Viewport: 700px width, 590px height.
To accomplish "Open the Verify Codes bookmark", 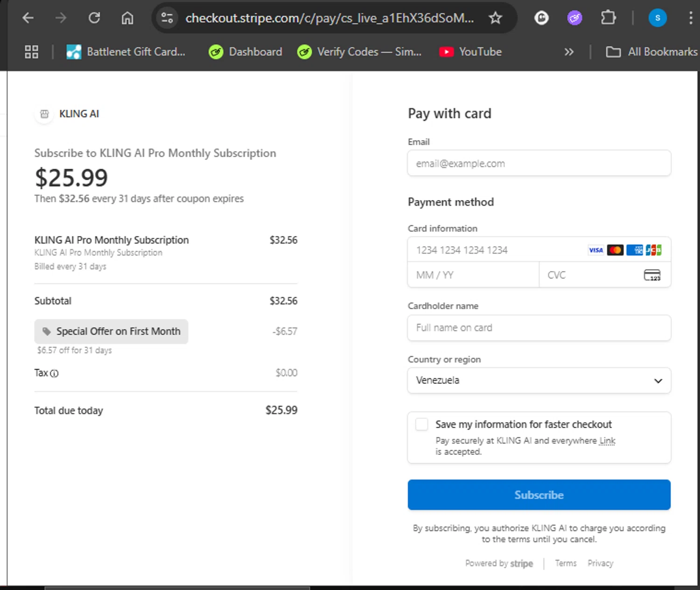I will (359, 52).
